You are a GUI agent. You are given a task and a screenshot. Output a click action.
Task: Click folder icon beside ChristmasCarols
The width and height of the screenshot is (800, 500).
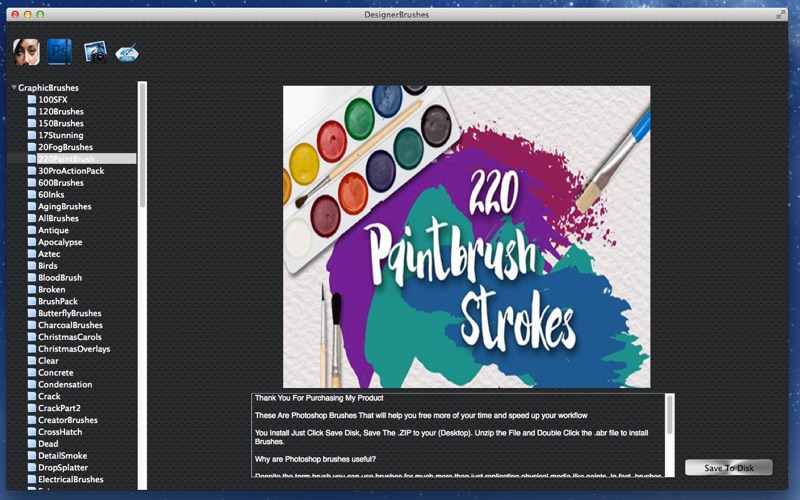pos(32,337)
